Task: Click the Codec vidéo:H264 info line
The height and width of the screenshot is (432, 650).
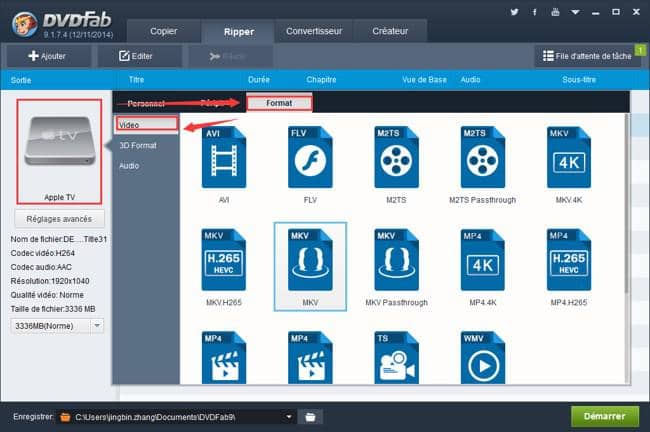Action: pyautogui.click(x=43, y=253)
